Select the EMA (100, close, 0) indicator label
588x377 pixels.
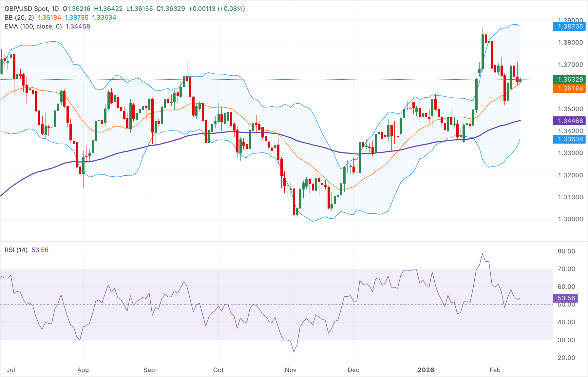click(x=33, y=26)
